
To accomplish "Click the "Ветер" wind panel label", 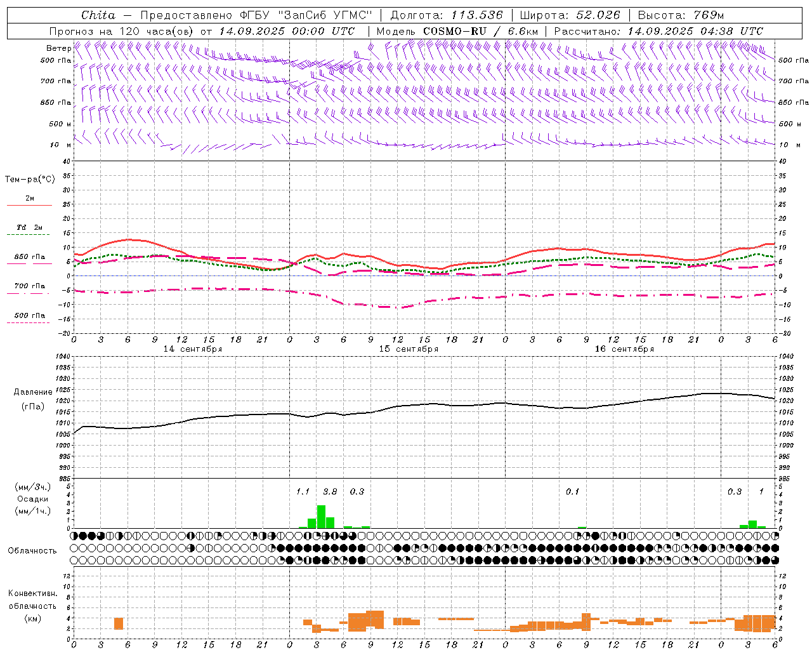I will (x=58, y=48).
